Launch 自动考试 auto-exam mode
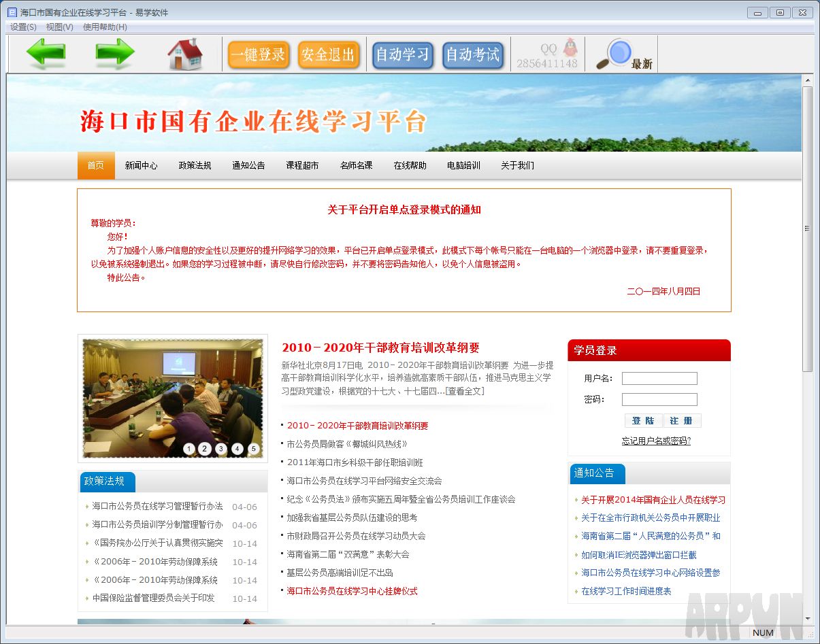 coord(473,54)
